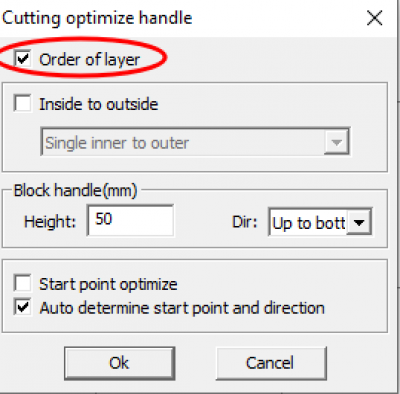Click the Dir: label
The height and width of the screenshot is (394, 400).
[x=245, y=222]
